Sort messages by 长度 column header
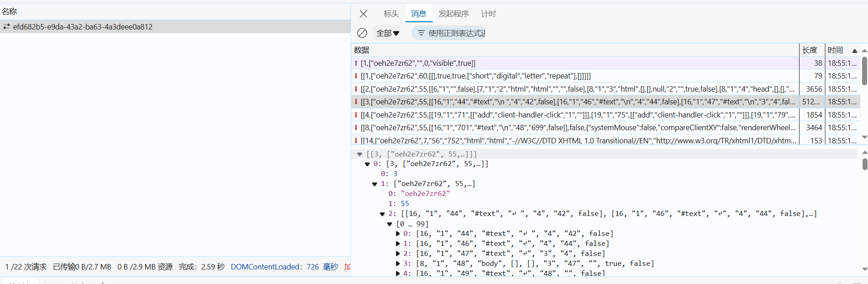 811,50
